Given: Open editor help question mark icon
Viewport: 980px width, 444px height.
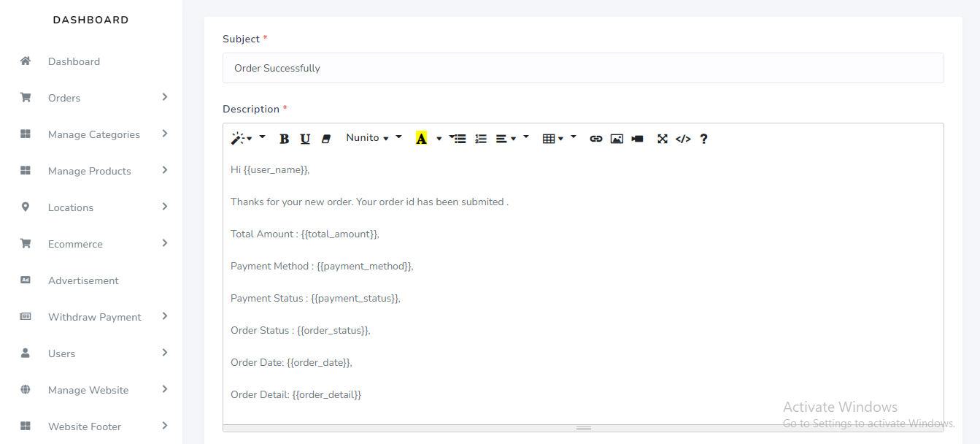Looking at the screenshot, I should click(703, 139).
